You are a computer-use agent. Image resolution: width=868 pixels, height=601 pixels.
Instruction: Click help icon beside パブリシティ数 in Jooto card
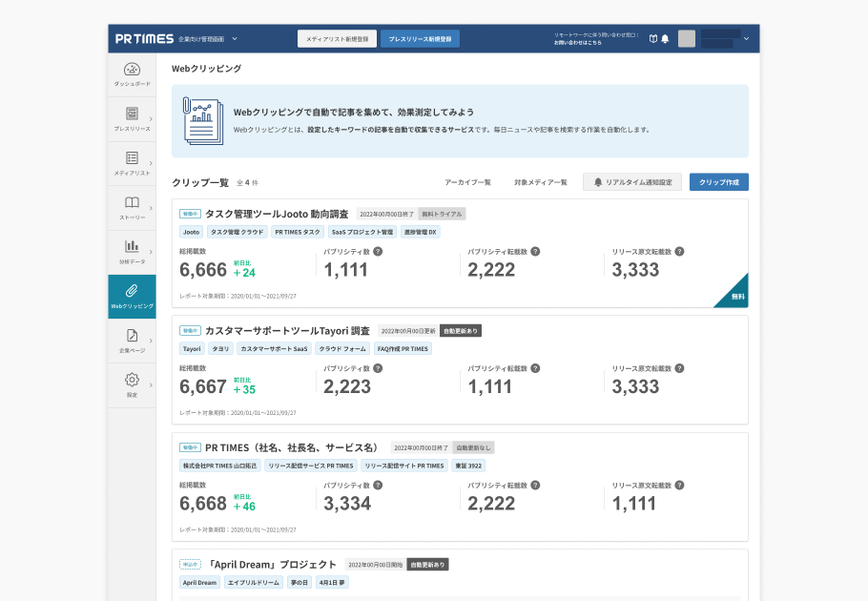click(x=378, y=251)
